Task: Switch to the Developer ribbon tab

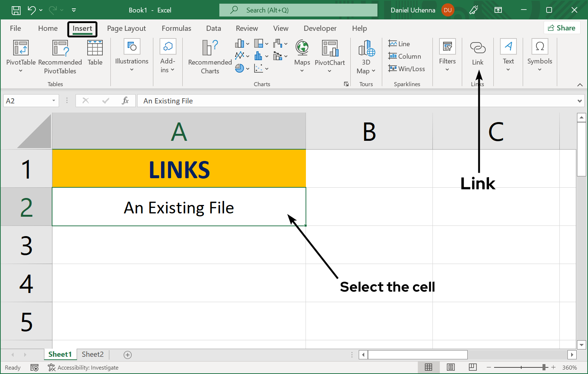Action: [320, 28]
